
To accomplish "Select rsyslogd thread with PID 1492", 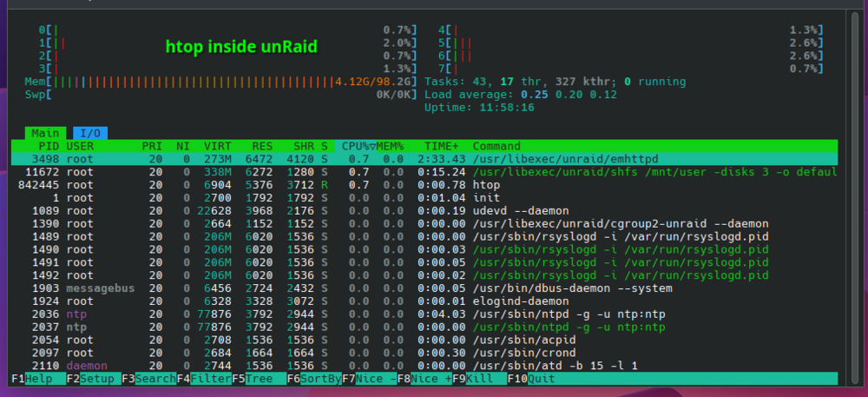I will (424, 275).
